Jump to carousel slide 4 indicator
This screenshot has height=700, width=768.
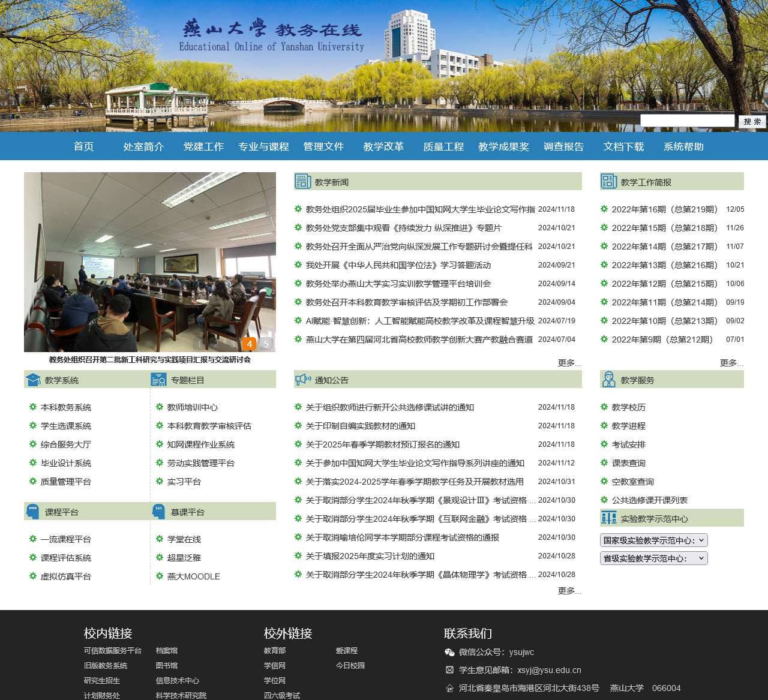249,344
